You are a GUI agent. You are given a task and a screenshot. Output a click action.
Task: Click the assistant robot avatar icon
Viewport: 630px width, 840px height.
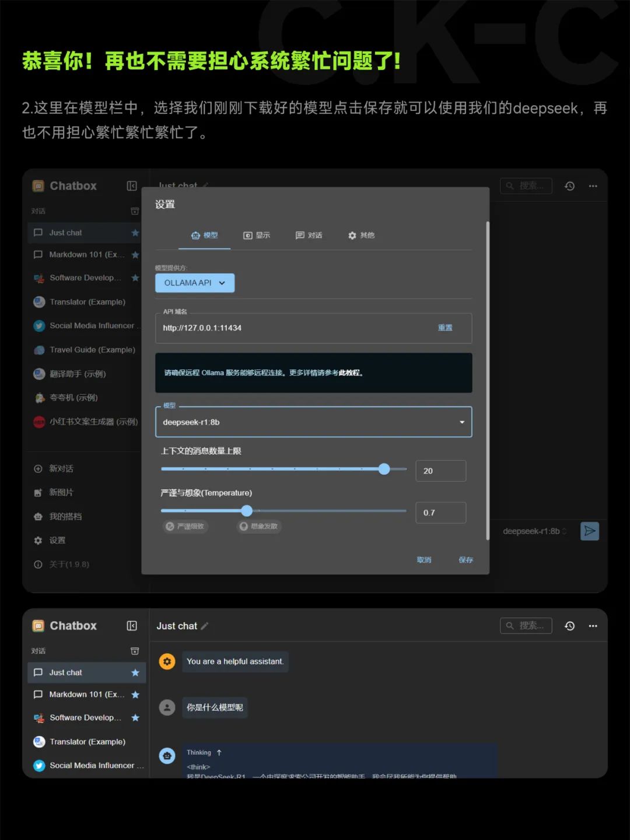[x=167, y=756]
